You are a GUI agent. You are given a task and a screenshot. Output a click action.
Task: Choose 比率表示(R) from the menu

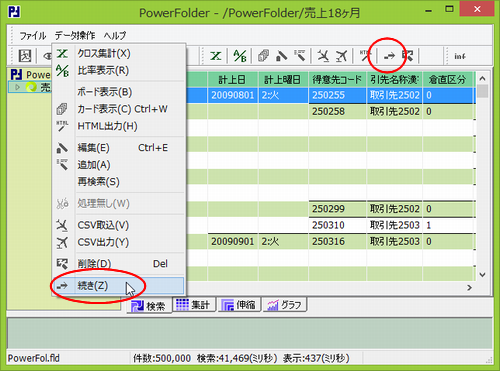coord(119,70)
